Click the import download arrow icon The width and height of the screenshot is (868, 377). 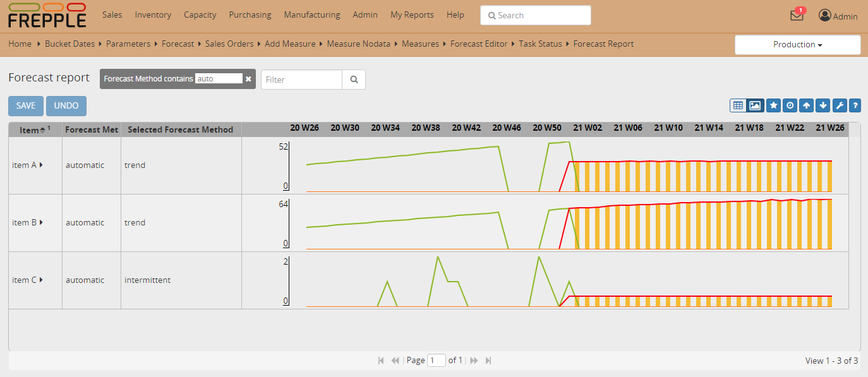pyautogui.click(x=823, y=105)
